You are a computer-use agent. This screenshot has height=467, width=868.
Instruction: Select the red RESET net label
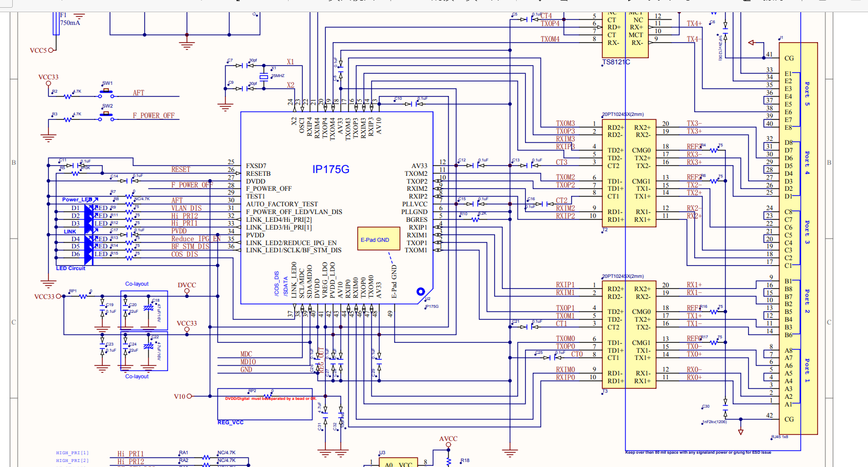pos(180,170)
